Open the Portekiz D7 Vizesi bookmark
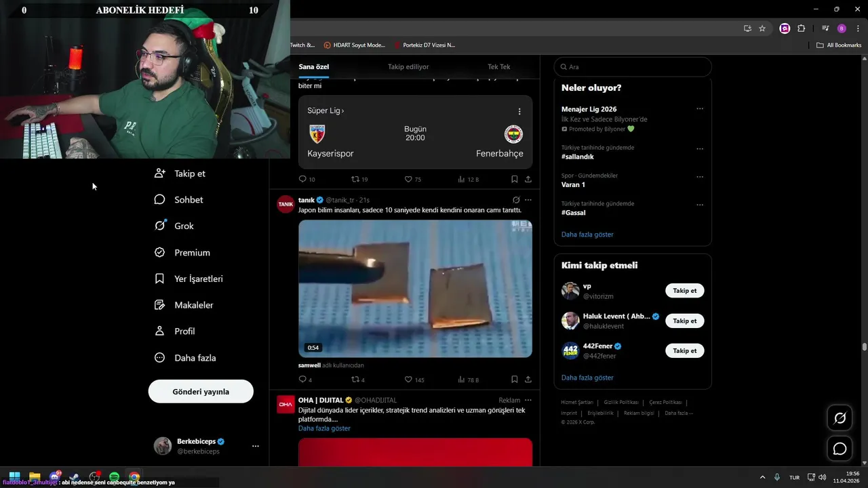 click(425, 45)
